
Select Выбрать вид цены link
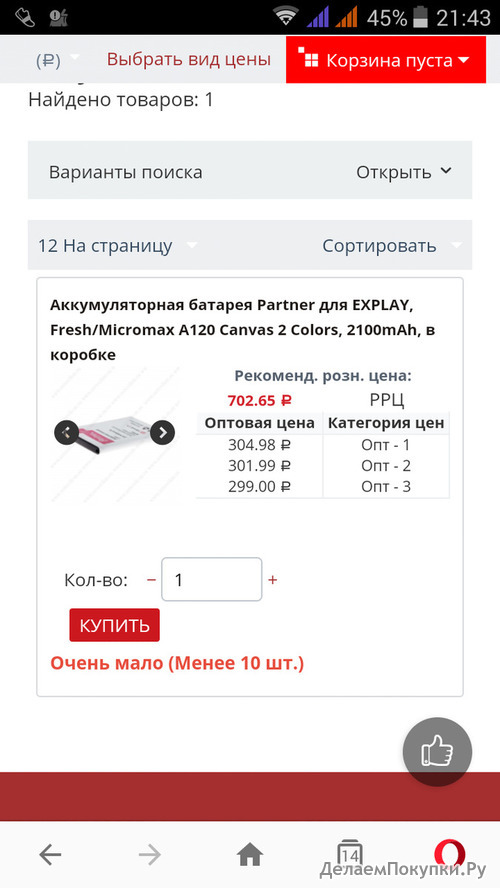pyautogui.click(x=189, y=59)
